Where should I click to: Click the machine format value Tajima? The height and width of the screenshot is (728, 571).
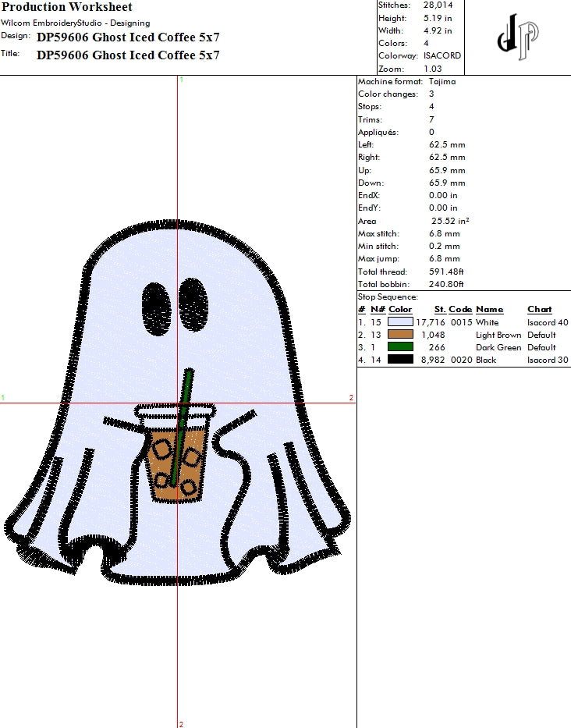442,81
